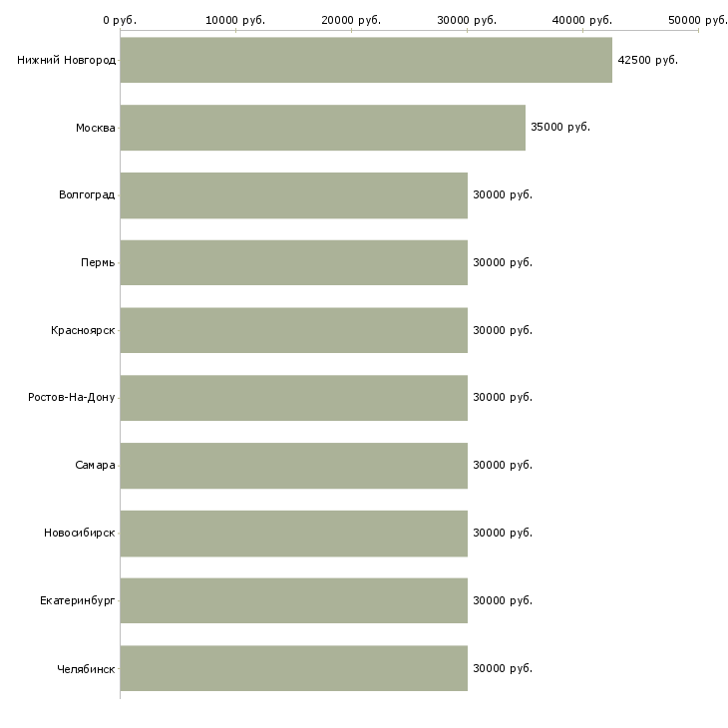Click the 20000 руб. axis tick label

[x=351, y=20]
